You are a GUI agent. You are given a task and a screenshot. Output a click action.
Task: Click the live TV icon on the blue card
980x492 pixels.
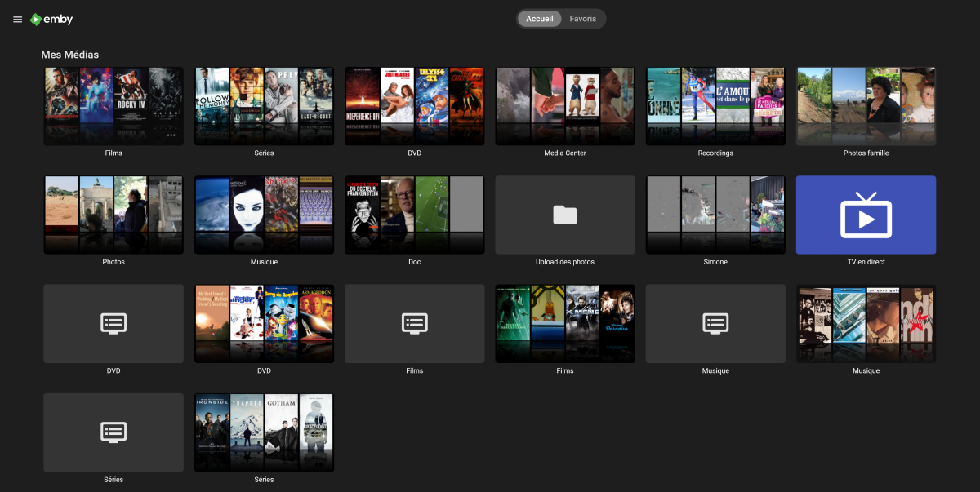pyautogui.click(x=866, y=215)
